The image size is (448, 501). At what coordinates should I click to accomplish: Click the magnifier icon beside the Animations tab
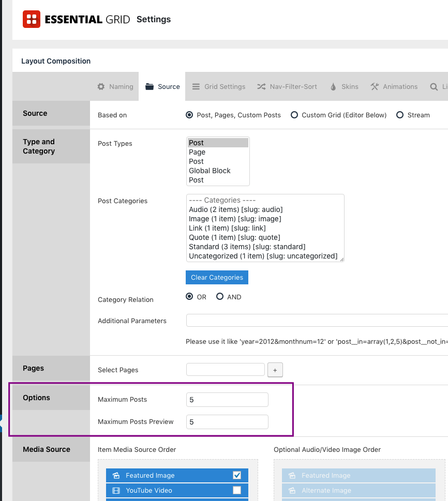coord(434,86)
